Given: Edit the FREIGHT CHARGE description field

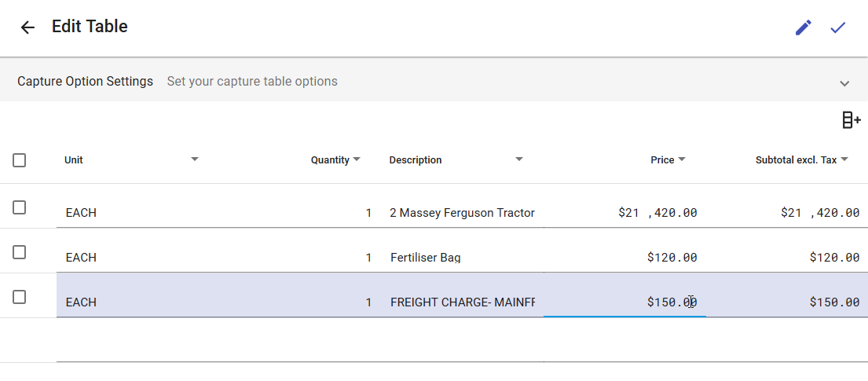Looking at the screenshot, I should pyautogui.click(x=462, y=302).
